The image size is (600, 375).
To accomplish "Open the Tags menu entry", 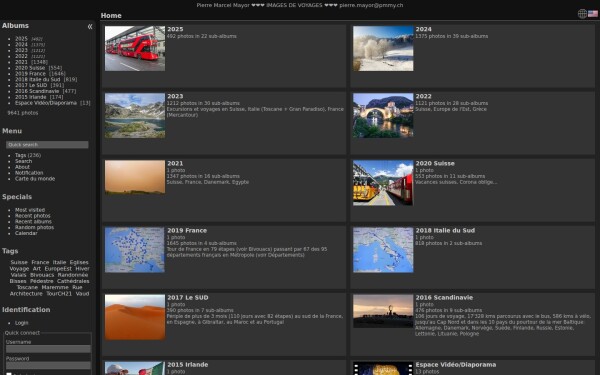I will (20, 155).
